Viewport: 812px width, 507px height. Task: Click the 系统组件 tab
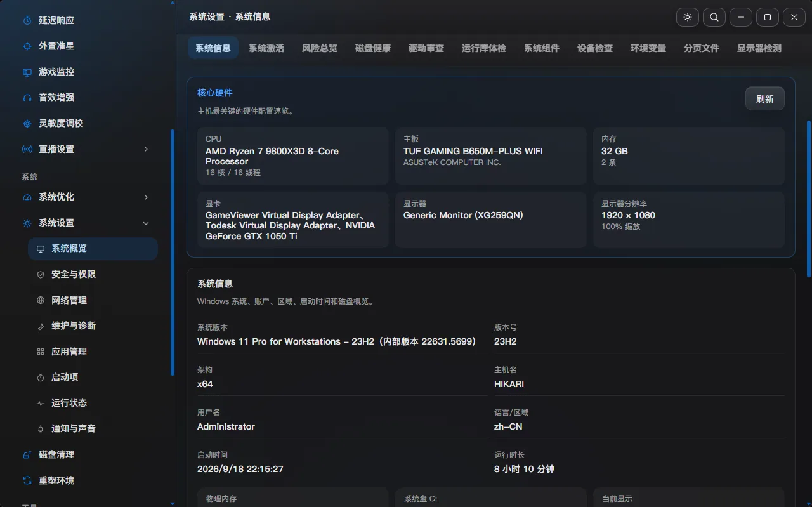pos(542,48)
